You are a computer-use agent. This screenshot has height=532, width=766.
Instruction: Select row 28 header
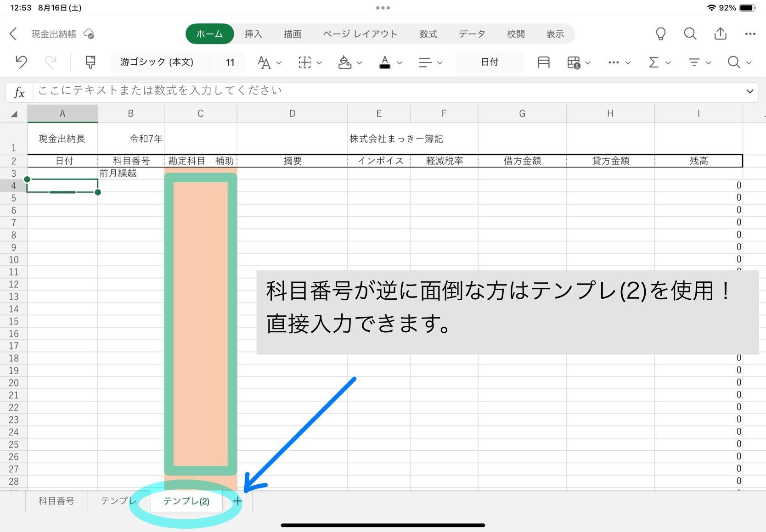(x=13, y=482)
